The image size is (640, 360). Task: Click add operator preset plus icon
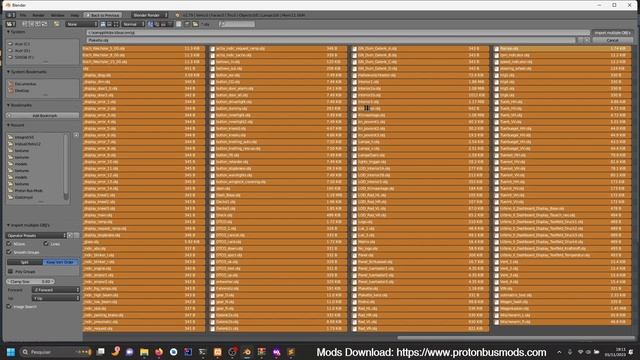[70, 236]
